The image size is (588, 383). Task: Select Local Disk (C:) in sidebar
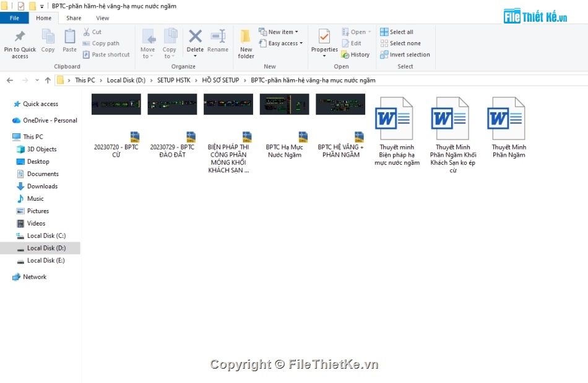[46, 236]
